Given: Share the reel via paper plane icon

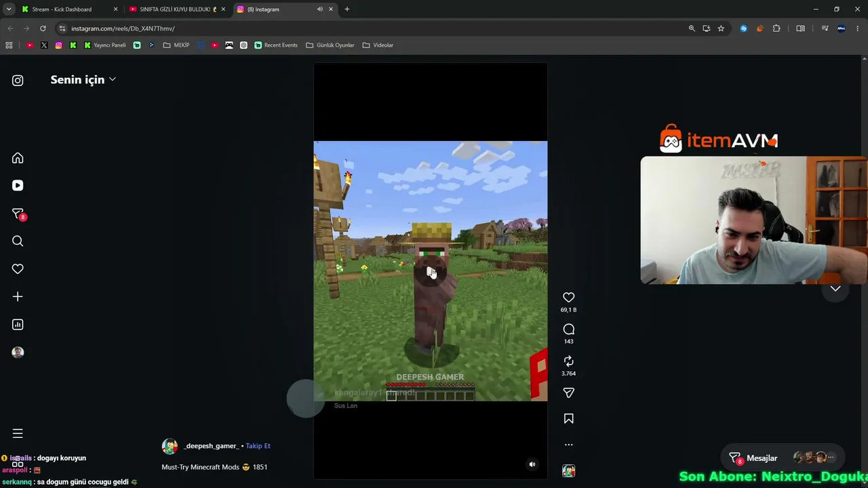Looking at the screenshot, I should pyautogui.click(x=568, y=393).
